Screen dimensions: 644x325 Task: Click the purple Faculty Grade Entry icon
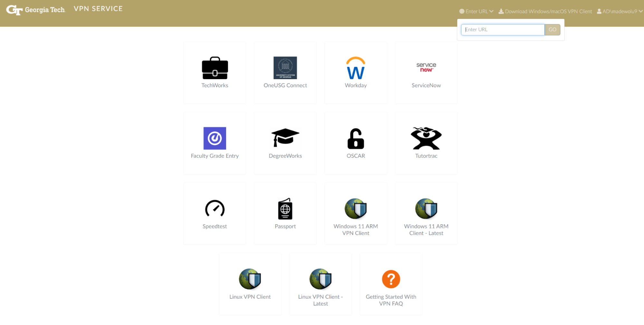215,138
